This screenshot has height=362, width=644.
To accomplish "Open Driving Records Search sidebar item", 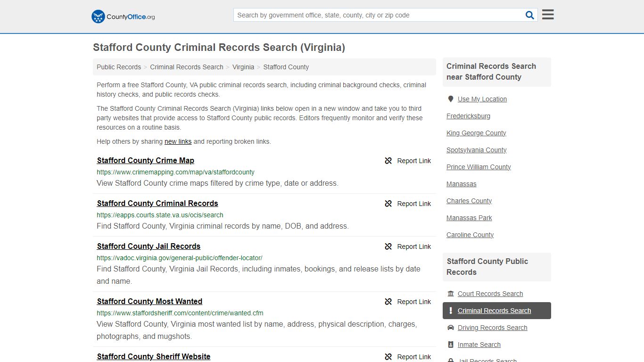I will coord(492,328).
